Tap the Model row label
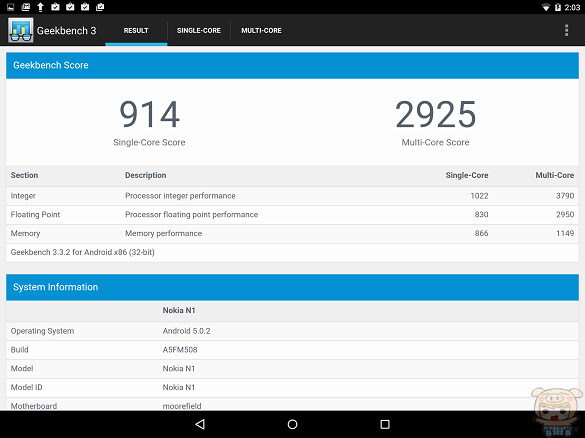 click(22, 369)
